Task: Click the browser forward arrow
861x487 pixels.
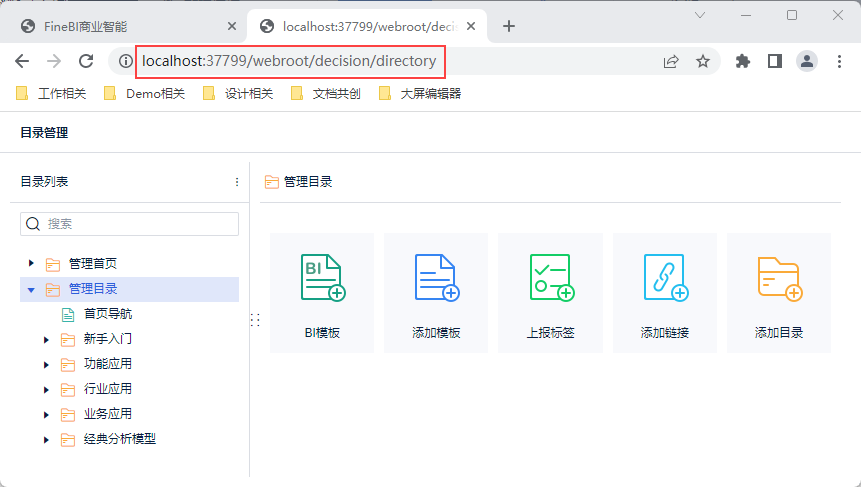Action: click(54, 61)
